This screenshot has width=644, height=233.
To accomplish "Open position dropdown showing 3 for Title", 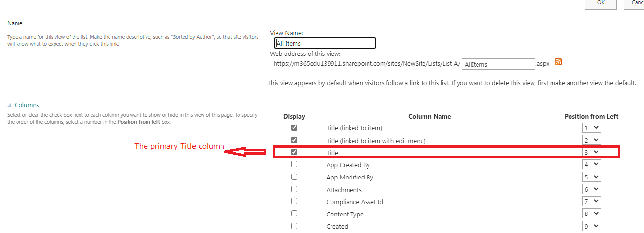I will (x=592, y=152).
